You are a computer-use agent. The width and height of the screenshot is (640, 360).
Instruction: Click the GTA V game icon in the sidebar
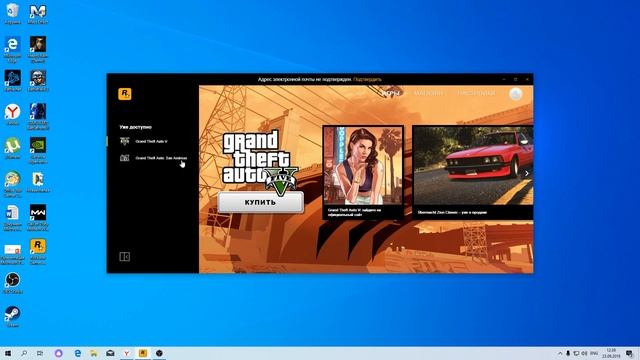click(x=124, y=141)
